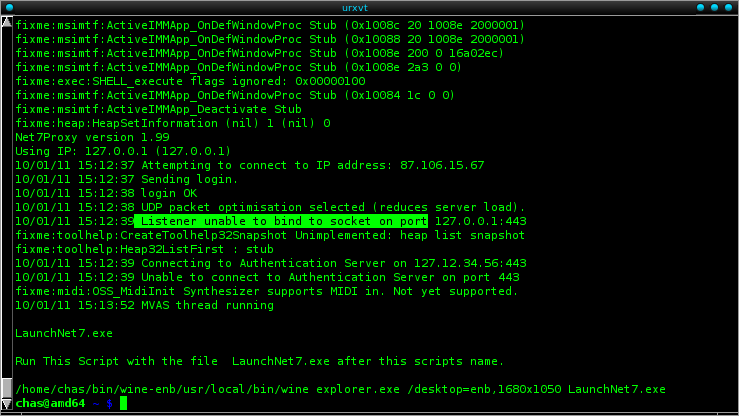The image size is (739, 416).
Task: Click the last blue dot at the title-bar edge
Action: 729,8
